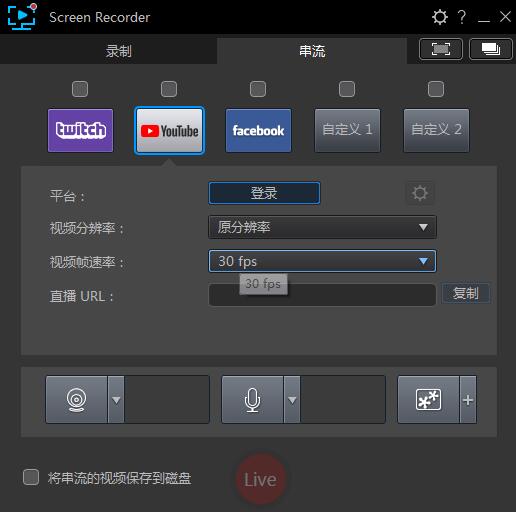
Task: Click the overlay effects icon button
Action: point(428,400)
